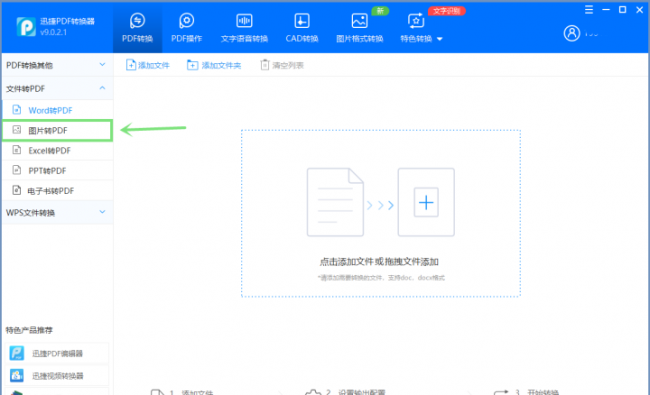
Task: Click the version label v9.0.2.1
Action: coord(53,32)
